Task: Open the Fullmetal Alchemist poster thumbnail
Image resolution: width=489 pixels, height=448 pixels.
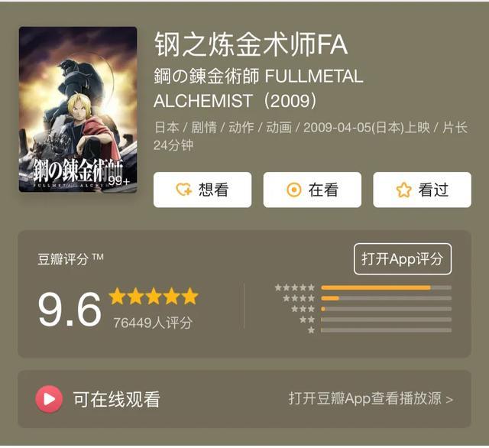Action: (x=78, y=109)
